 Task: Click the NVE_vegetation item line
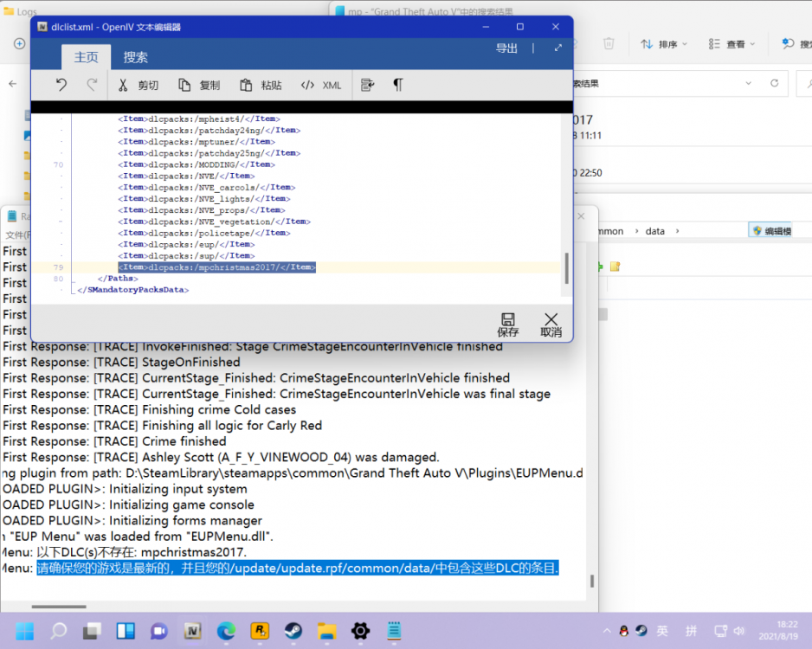coord(215,222)
